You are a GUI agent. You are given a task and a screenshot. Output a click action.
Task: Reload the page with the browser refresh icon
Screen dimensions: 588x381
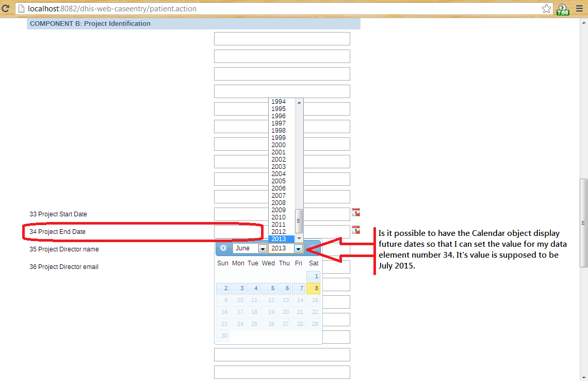pyautogui.click(x=5, y=8)
